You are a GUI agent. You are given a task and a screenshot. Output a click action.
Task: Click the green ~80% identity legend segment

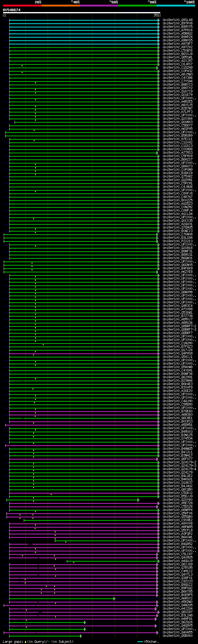(x=137, y=6)
